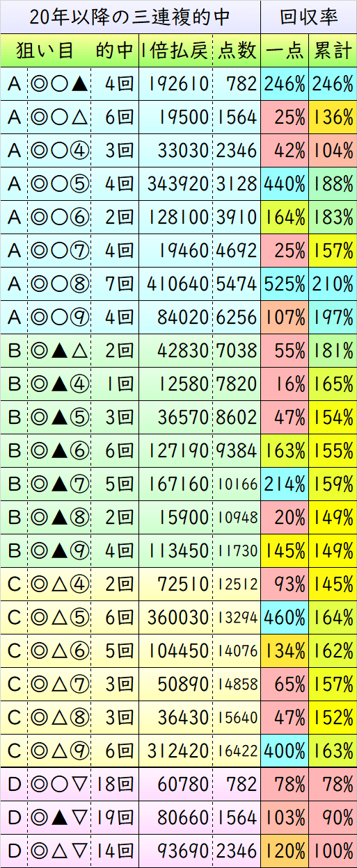Click the '回収率' header cell
This screenshot has height=868, width=357.
tap(309, 17)
